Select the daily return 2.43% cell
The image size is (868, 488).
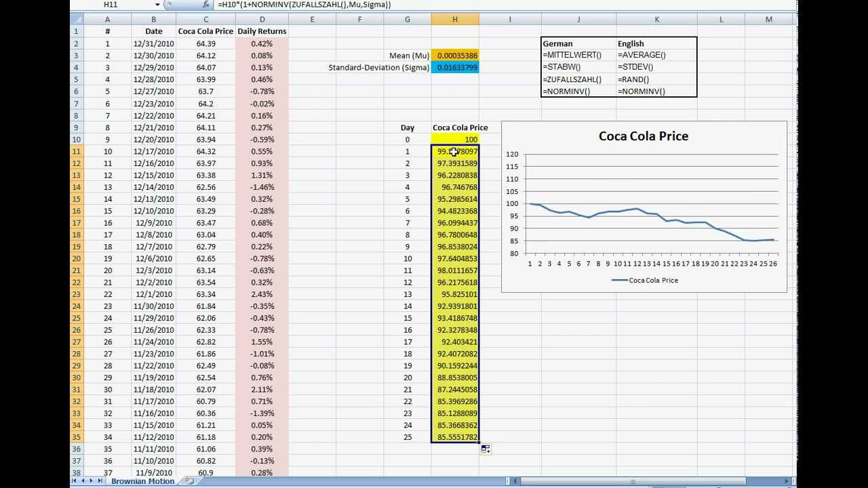click(262, 294)
